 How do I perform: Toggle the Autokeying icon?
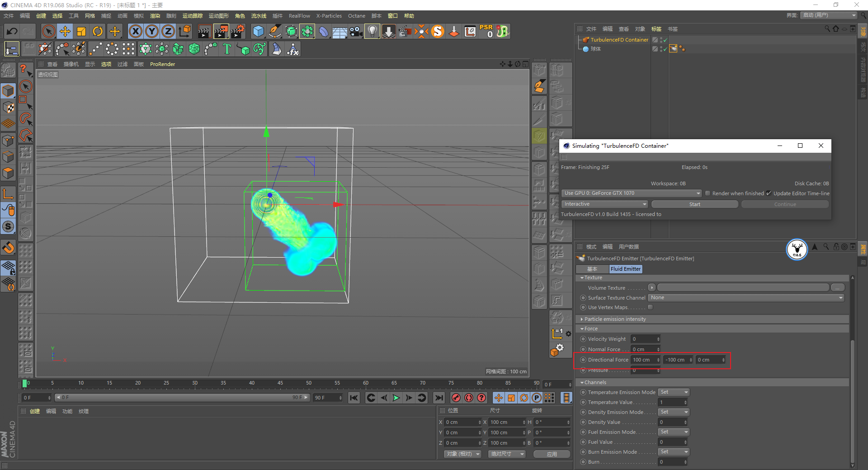pos(469,398)
